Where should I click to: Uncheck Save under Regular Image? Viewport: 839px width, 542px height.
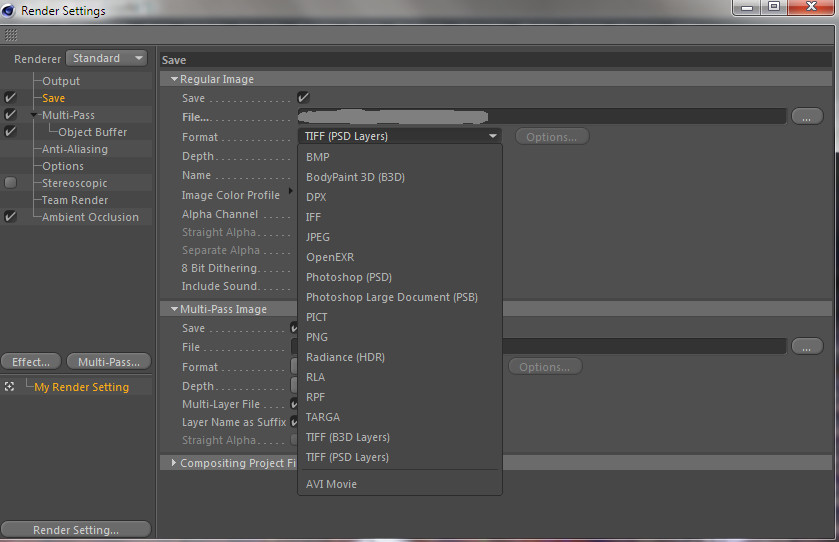[303, 97]
